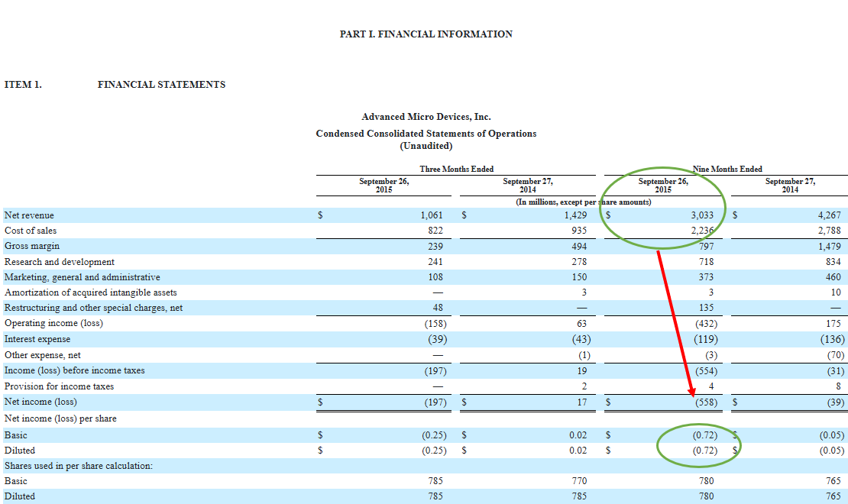Click net revenue value 4,267

(x=829, y=215)
